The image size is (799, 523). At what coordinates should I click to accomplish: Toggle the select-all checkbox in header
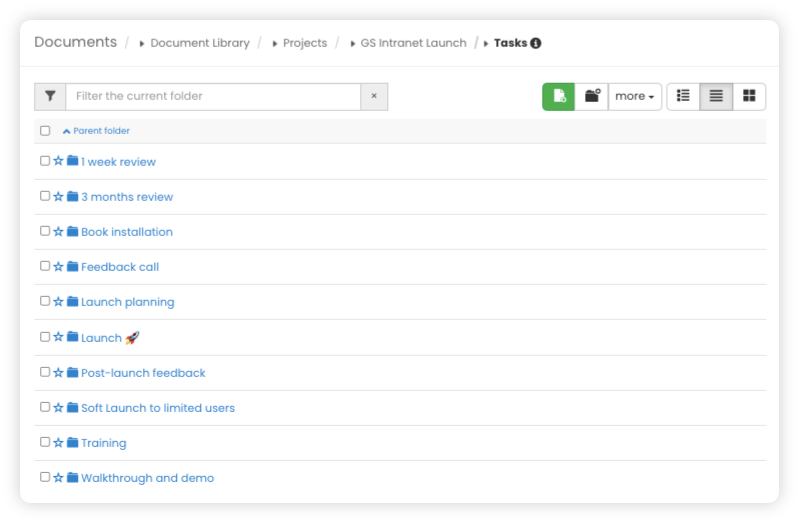(x=45, y=130)
